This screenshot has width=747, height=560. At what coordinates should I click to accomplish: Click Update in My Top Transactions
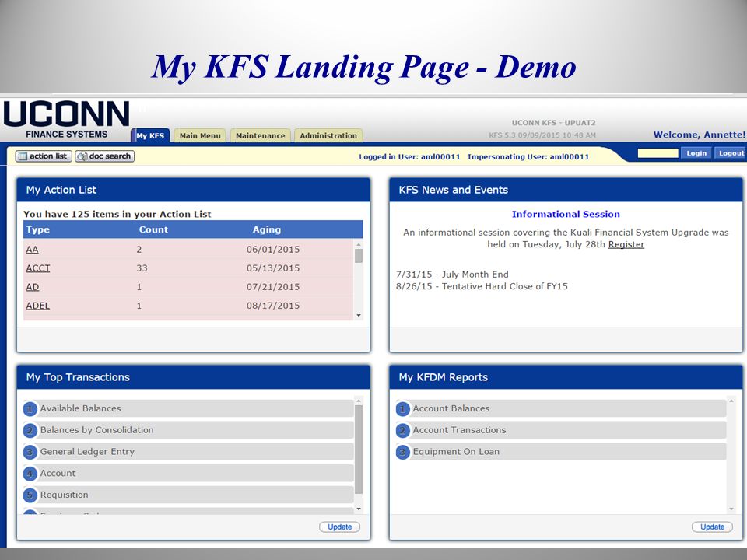pos(340,527)
